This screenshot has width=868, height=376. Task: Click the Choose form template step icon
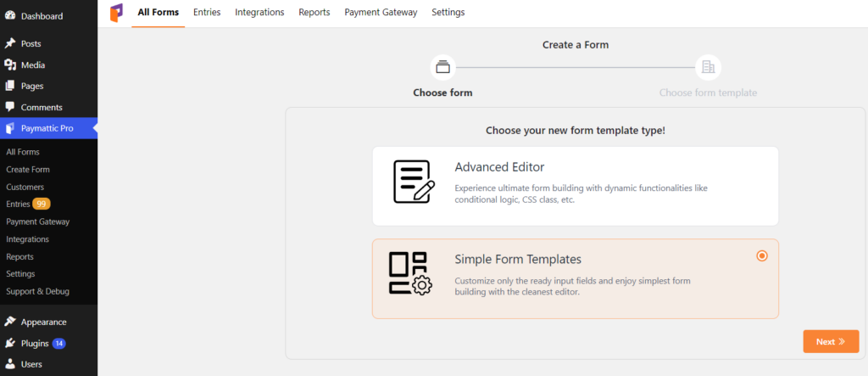[x=708, y=68]
